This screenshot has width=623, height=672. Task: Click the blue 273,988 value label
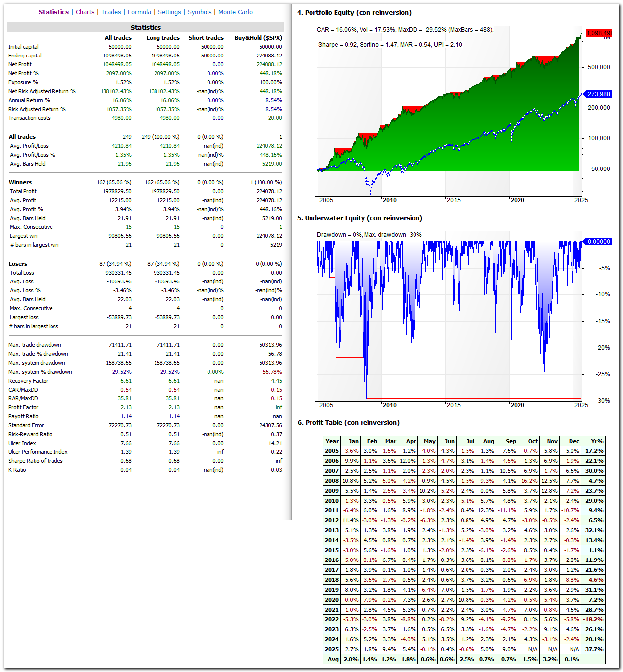(x=599, y=94)
